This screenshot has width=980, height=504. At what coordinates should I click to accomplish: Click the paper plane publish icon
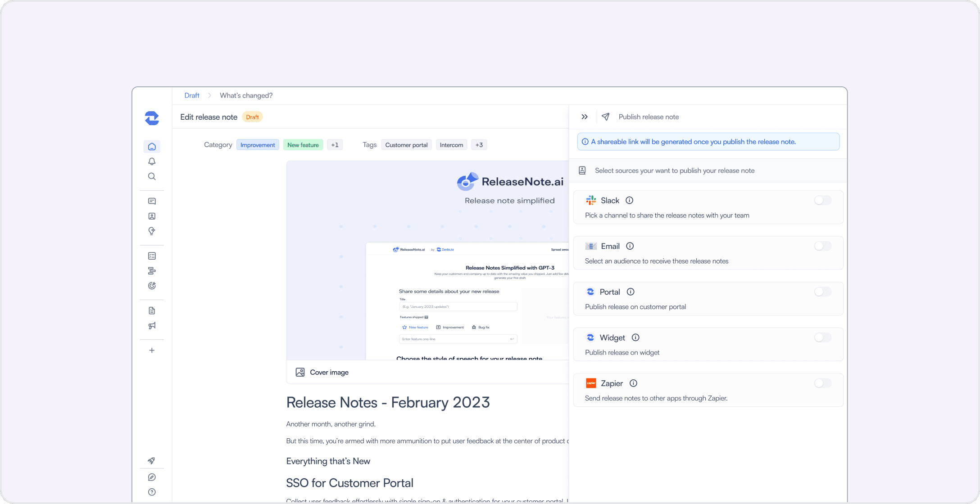606,117
